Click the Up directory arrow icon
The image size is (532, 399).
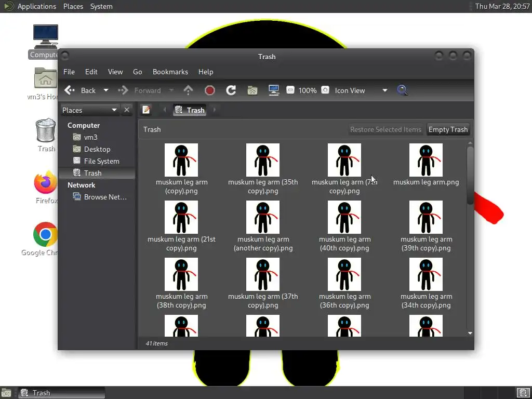188,90
